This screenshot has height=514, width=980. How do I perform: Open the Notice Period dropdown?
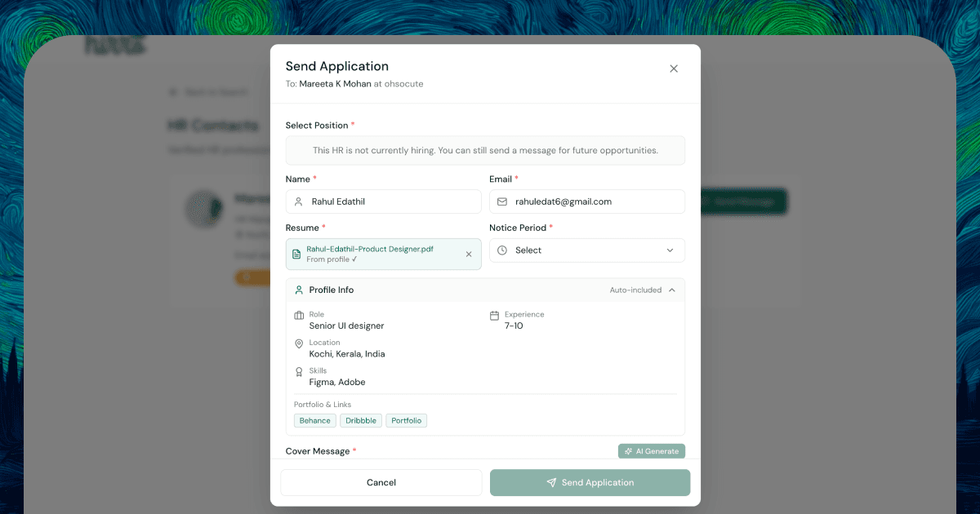[x=586, y=250]
